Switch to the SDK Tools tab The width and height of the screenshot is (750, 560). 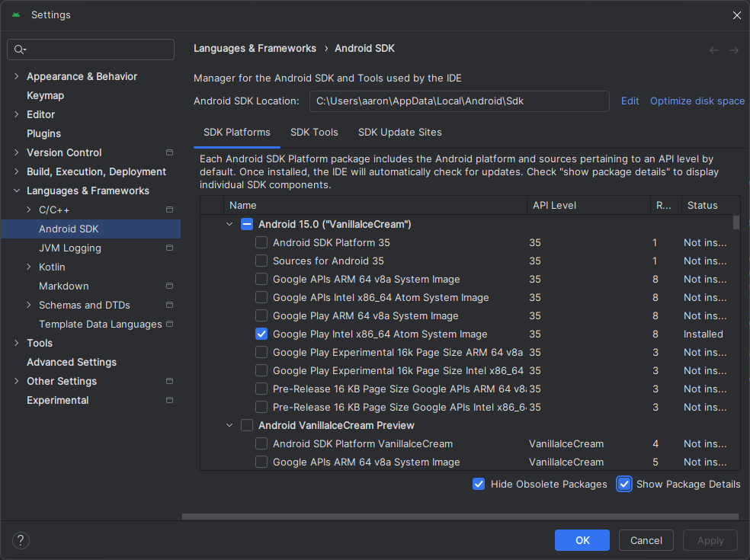tap(314, 133)
